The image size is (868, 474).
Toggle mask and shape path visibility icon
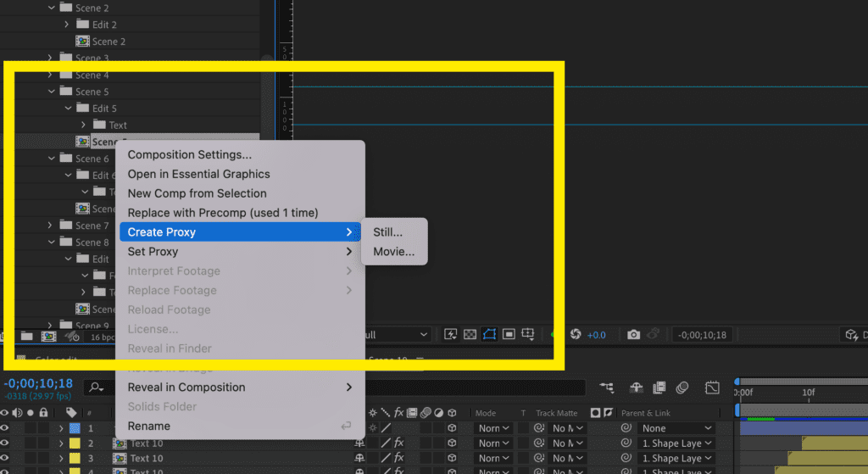click(x=489, y=334)
